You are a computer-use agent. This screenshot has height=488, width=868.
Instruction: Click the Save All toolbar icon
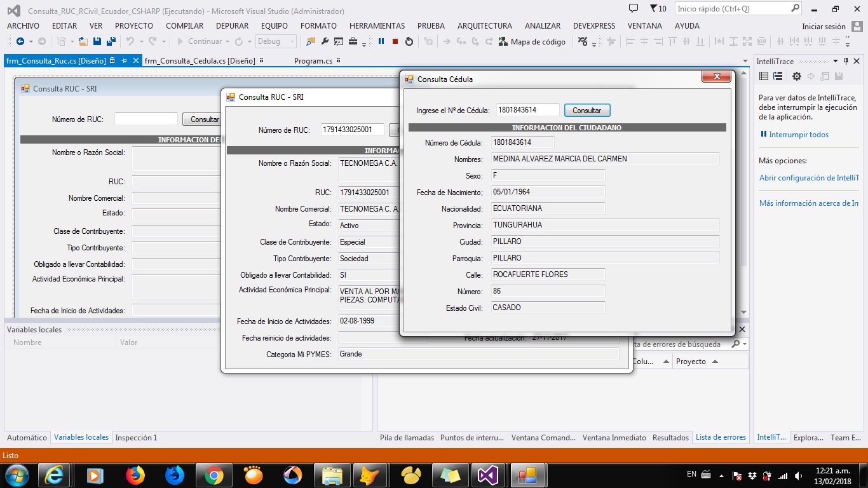pos(111,41)
